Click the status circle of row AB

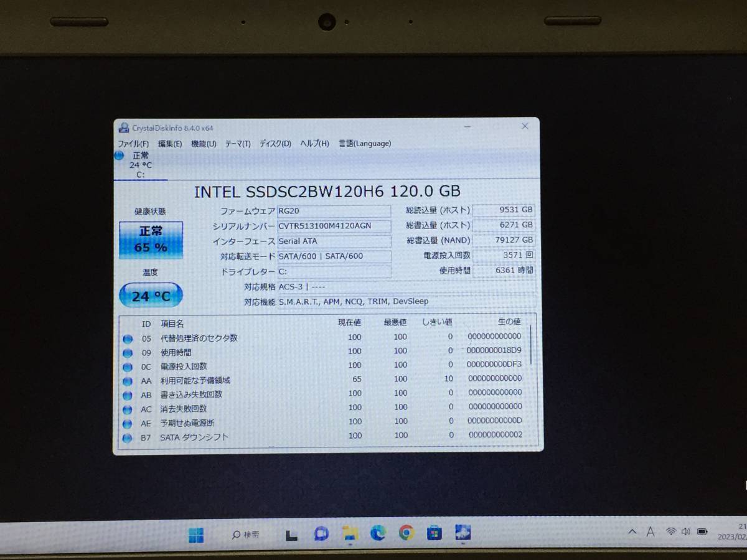(x=128, y=396)
